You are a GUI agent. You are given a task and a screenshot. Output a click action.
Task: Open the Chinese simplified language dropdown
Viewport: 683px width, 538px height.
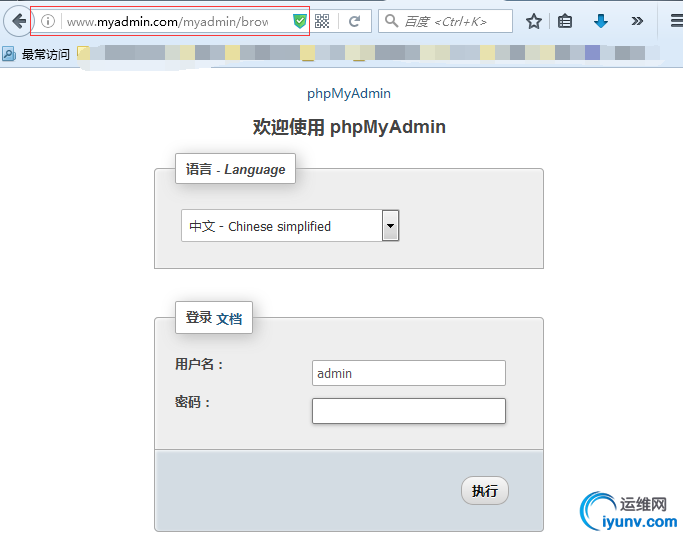(x=290, y=226)
